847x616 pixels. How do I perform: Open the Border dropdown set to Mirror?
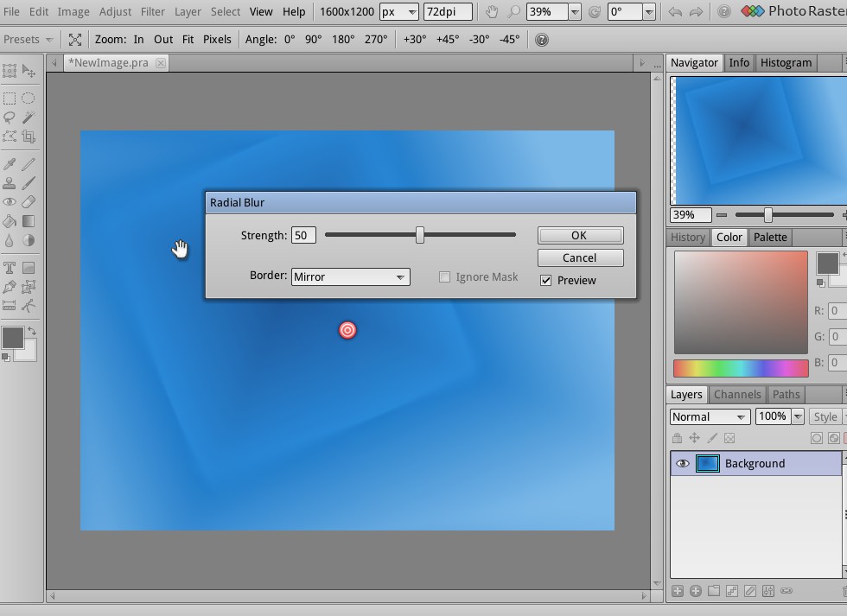[350, 276]
